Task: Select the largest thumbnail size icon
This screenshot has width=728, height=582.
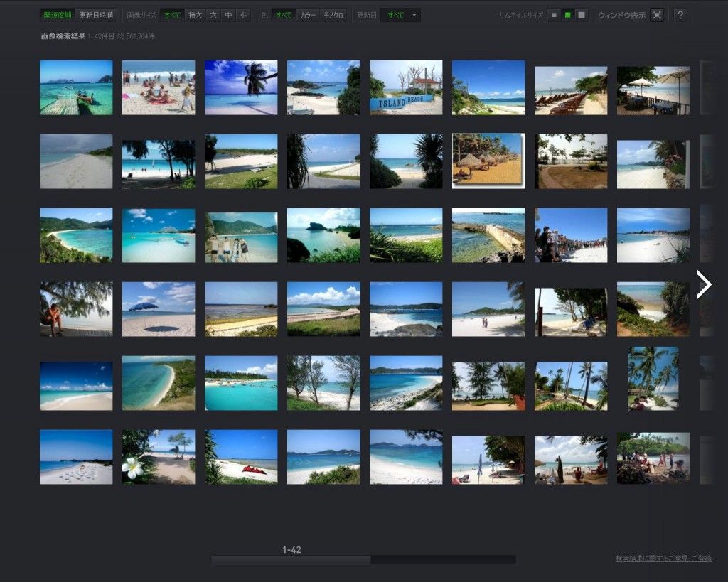Action: click(x=581, y=16)
